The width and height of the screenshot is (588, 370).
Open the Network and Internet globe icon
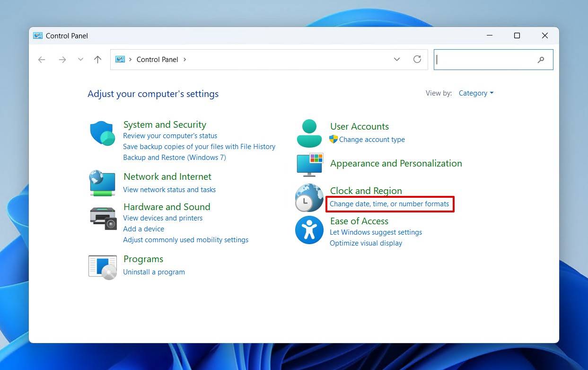[103, 183]
